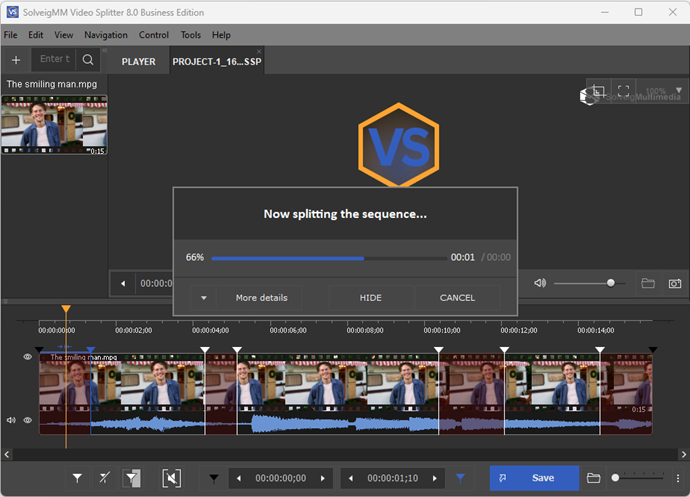Open the output folder icon beside volume
This screenshot has height=497, width=690.
[x=648, y=283]
